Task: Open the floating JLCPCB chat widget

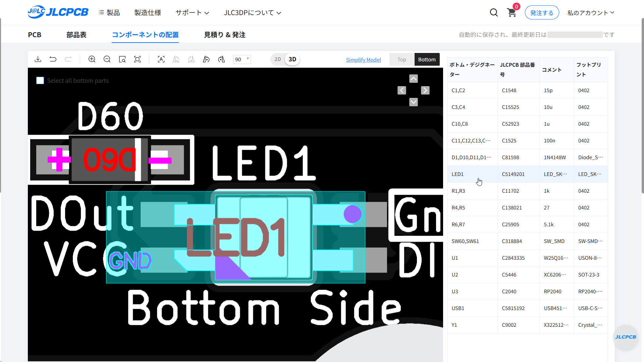Action: tap(626, 337)
